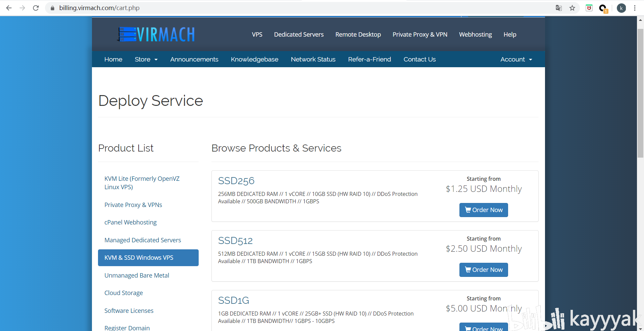Image resolution: width=644 pixels, height=331 pixels.
Task: Open Dedicated Servers menu item
Action: coord(299,34)
